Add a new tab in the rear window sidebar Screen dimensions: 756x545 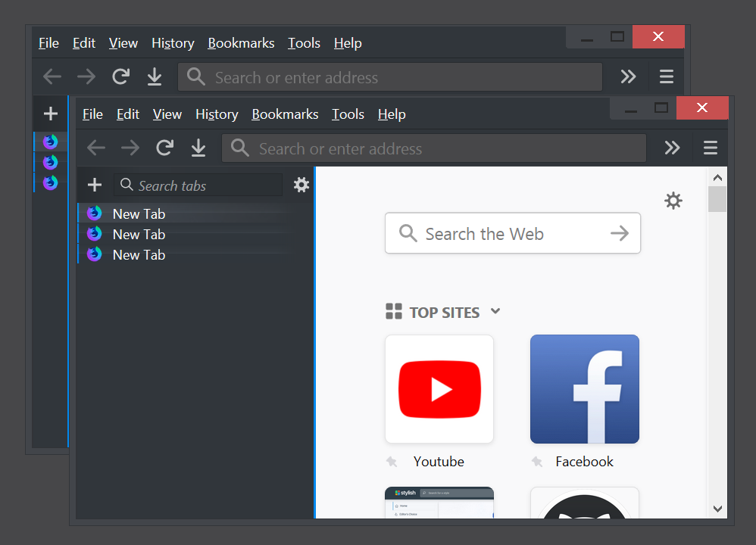click(51, 114)
